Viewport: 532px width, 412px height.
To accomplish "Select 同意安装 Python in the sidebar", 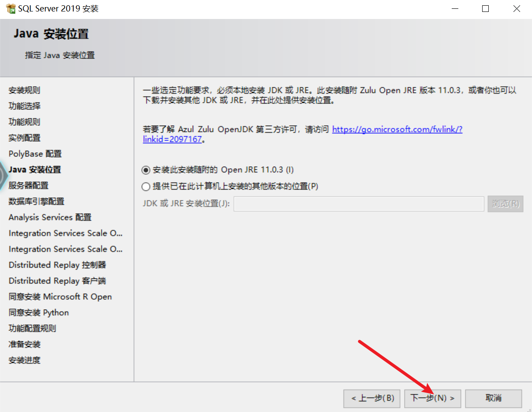I will coord(39,312).
